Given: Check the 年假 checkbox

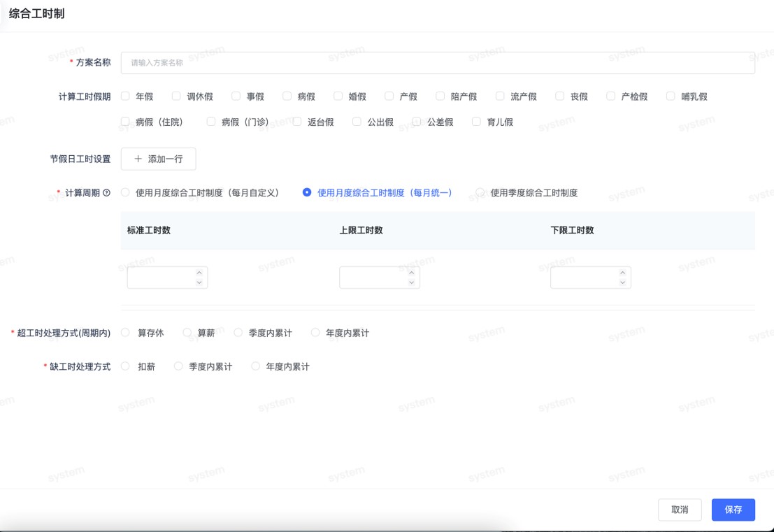Looking at the screenshot, I should 126,96.
